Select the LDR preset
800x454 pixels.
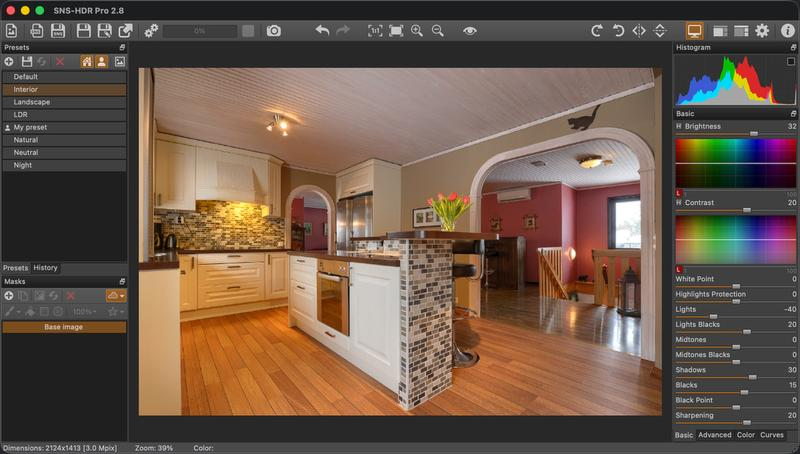coord(64,115)
